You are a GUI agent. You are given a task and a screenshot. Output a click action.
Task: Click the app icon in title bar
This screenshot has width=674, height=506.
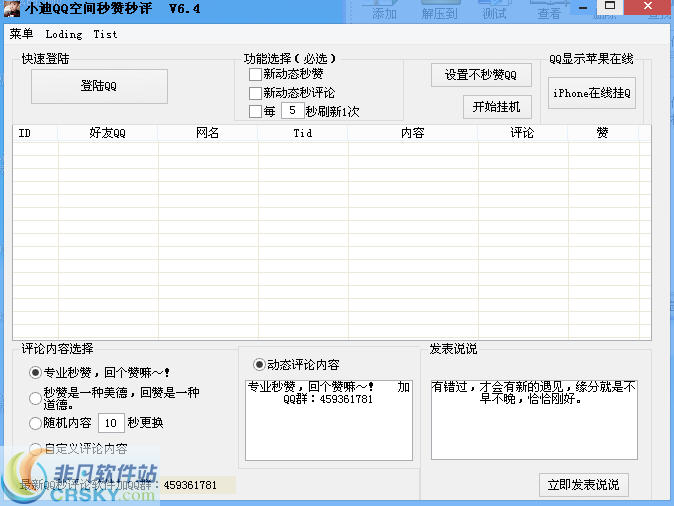tap(12, 9)
